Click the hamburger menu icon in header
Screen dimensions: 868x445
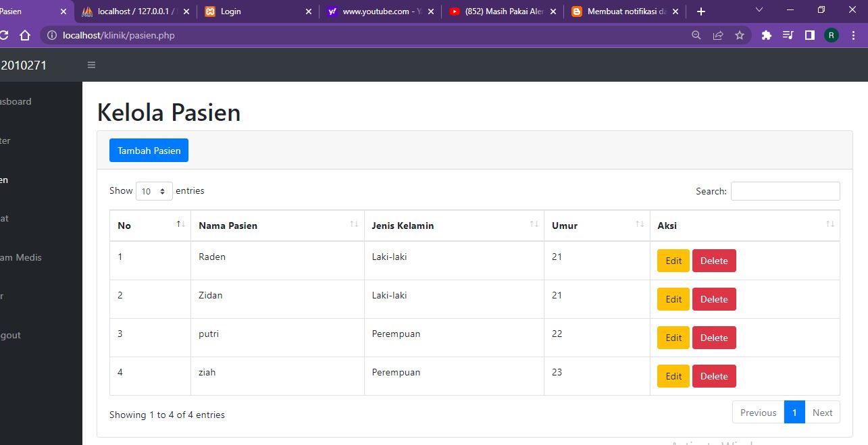tap(91, 65)
